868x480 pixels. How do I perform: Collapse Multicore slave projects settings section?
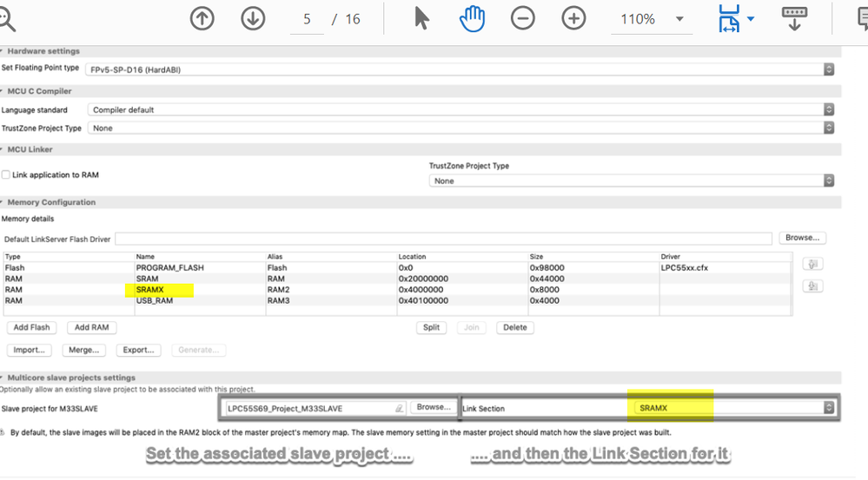point(3,378)
